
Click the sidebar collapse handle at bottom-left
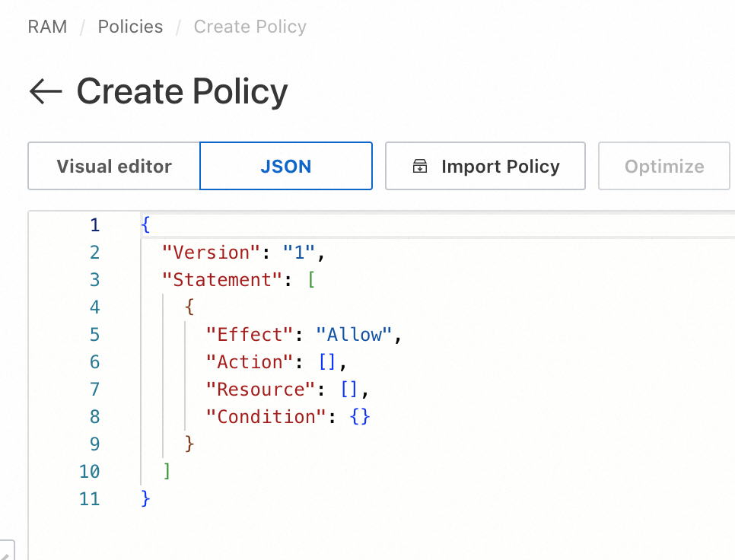[x=6, y=552]
